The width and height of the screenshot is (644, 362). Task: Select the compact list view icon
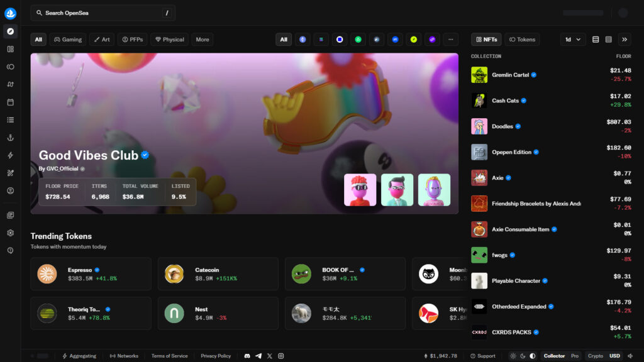[609, 40]
